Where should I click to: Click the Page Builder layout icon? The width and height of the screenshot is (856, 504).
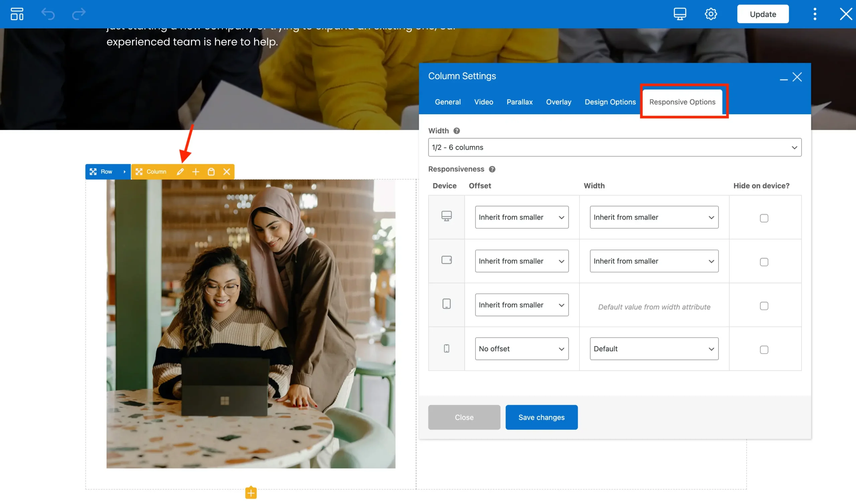tap(17, 14)
